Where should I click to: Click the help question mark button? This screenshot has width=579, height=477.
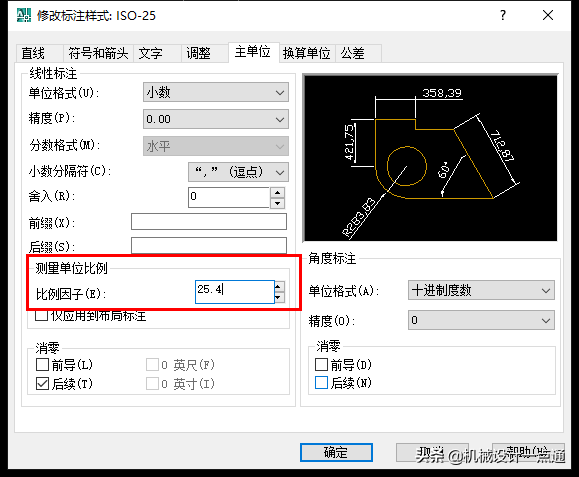pos(503,15)
